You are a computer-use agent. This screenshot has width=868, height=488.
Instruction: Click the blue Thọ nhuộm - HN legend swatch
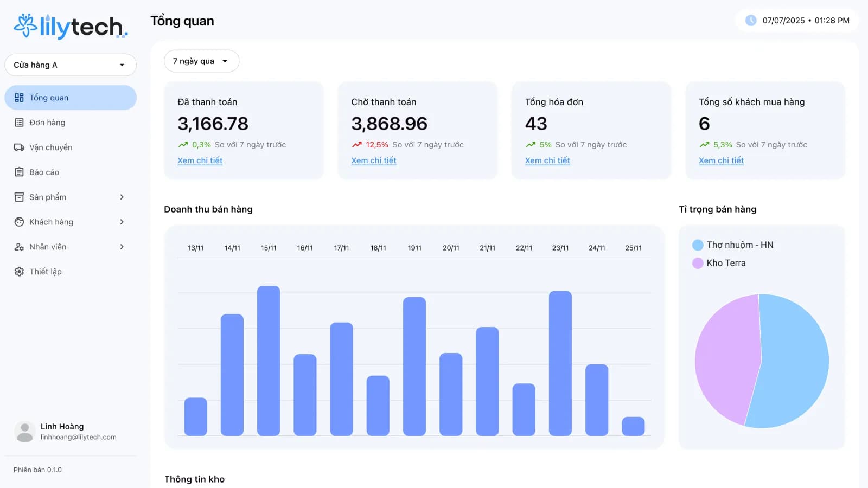[x=698, y=245]
